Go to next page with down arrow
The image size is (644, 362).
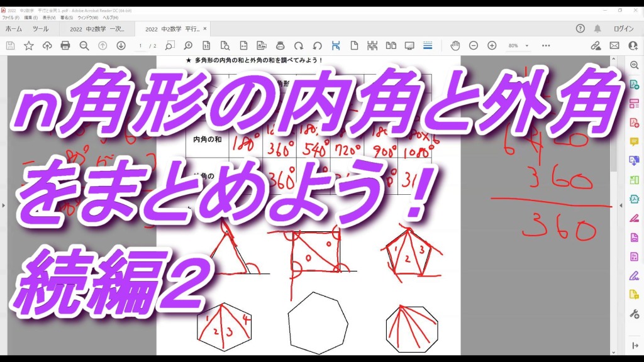[x=121, y=46]
